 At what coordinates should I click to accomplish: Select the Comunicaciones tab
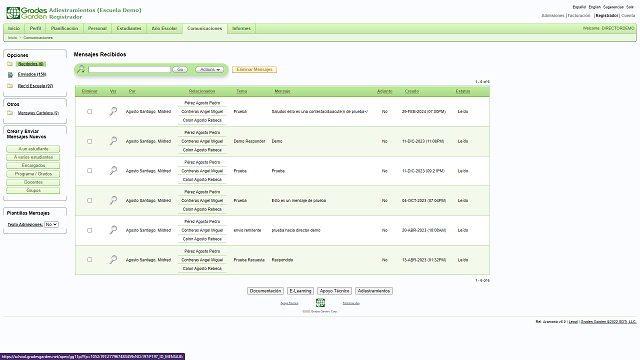204,29
